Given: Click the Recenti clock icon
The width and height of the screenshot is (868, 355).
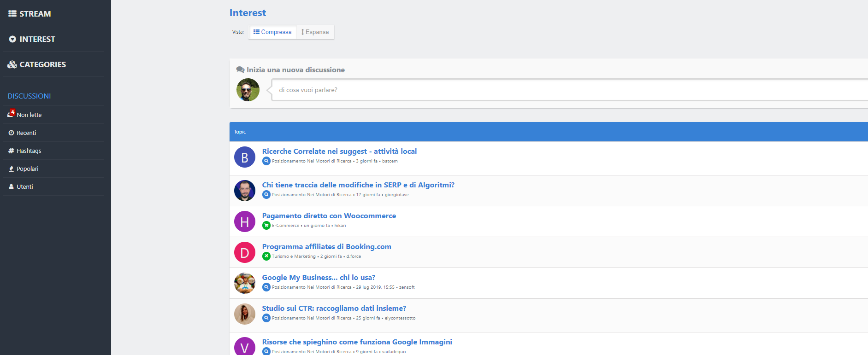Looking at the screenshot, I should [x=11, y=133].
